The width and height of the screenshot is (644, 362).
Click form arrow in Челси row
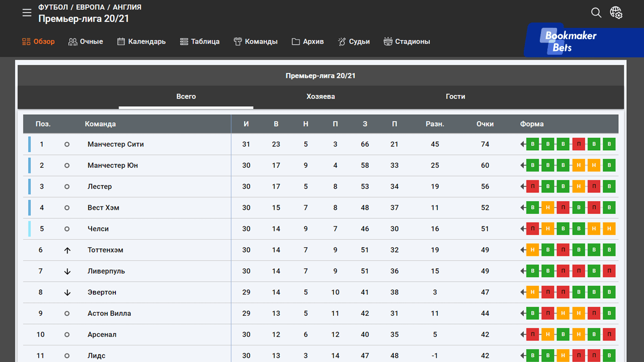pos(523,229)
